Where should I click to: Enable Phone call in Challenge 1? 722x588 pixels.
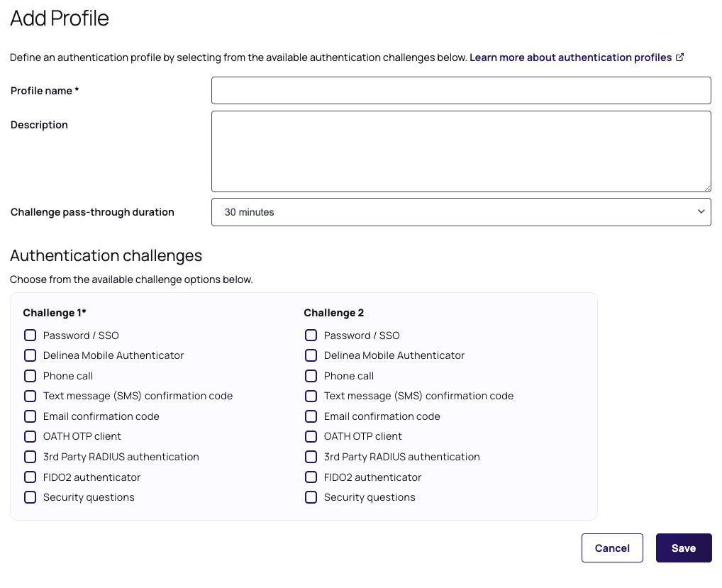[x=30, y=375]
